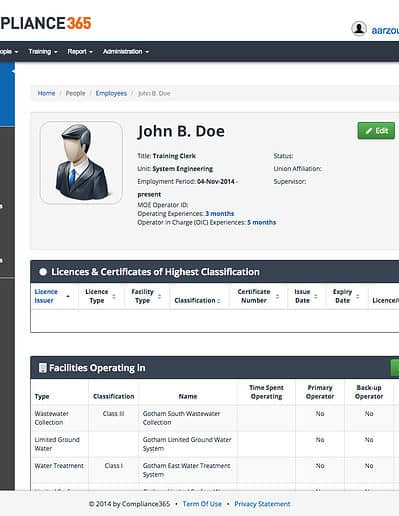The width and height of the screenshot is (399, 516).
Task: Open the Administration menu
Action: coord(126,52)
